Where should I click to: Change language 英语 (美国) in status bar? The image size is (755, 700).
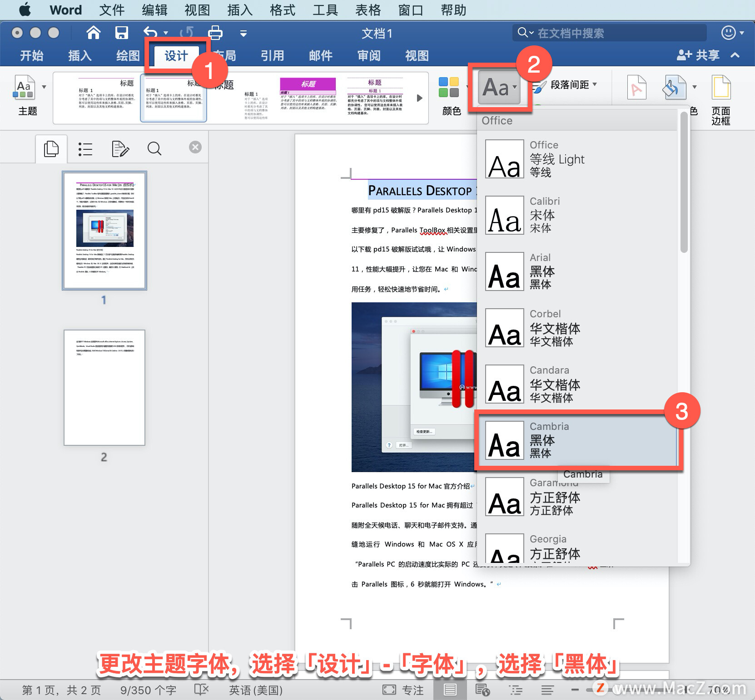click(x=256, y=690)
